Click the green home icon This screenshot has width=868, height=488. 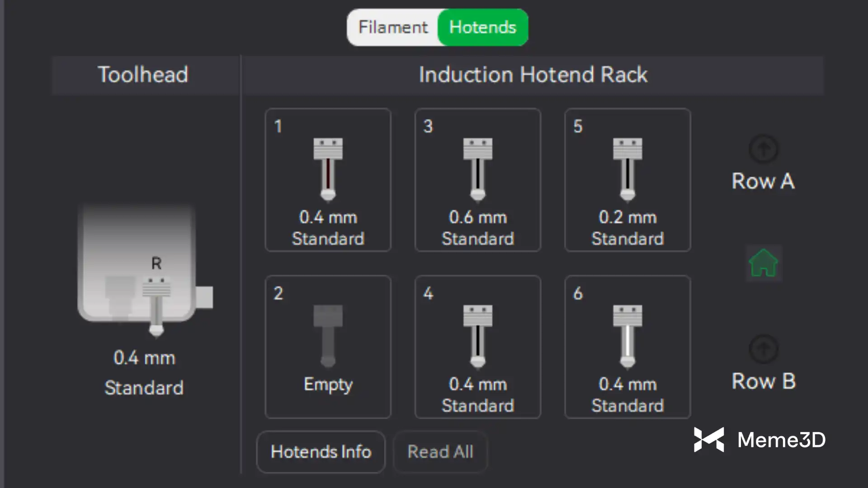763,263
